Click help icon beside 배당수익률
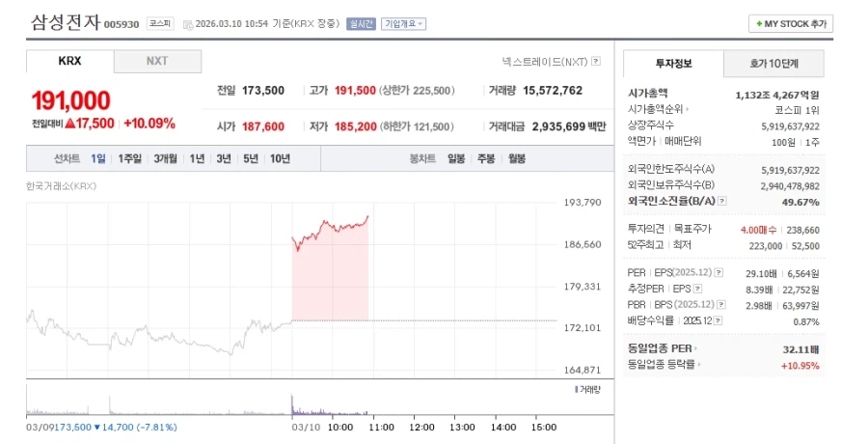868x444 pixels. 719,319
